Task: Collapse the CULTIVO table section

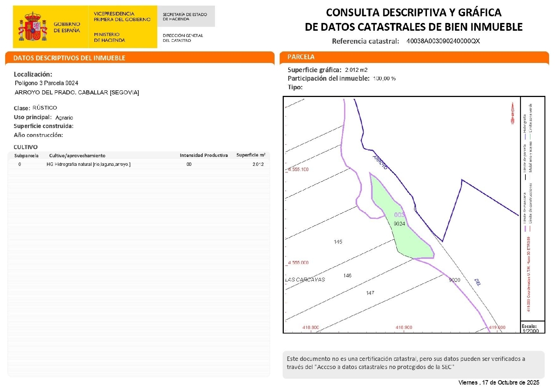Action: coord(26,147)
